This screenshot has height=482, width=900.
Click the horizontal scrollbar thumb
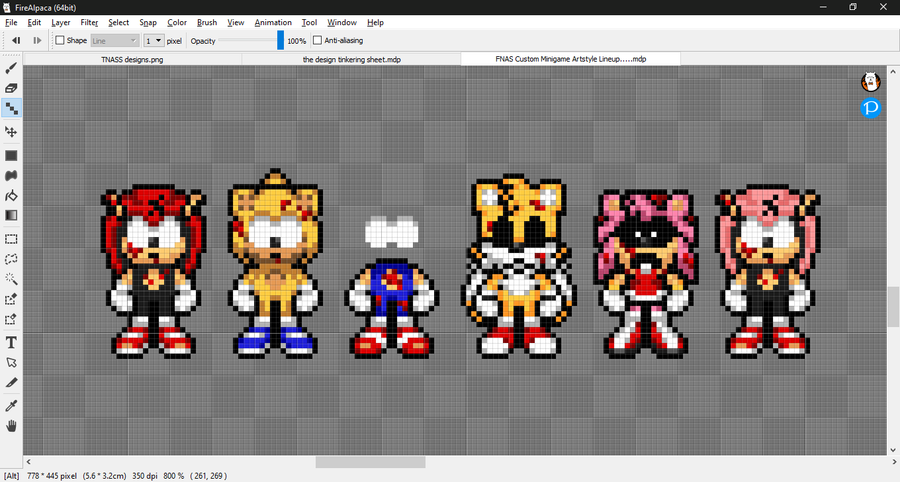370,462
